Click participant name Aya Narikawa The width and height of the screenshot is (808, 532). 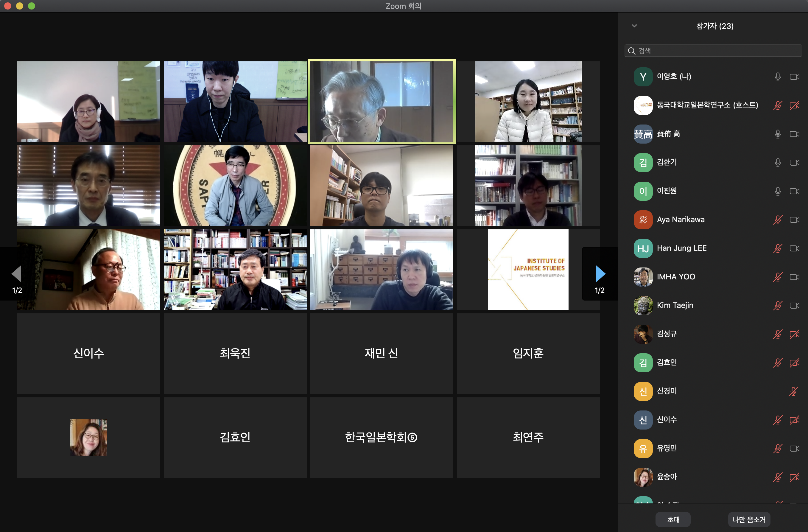680,220
